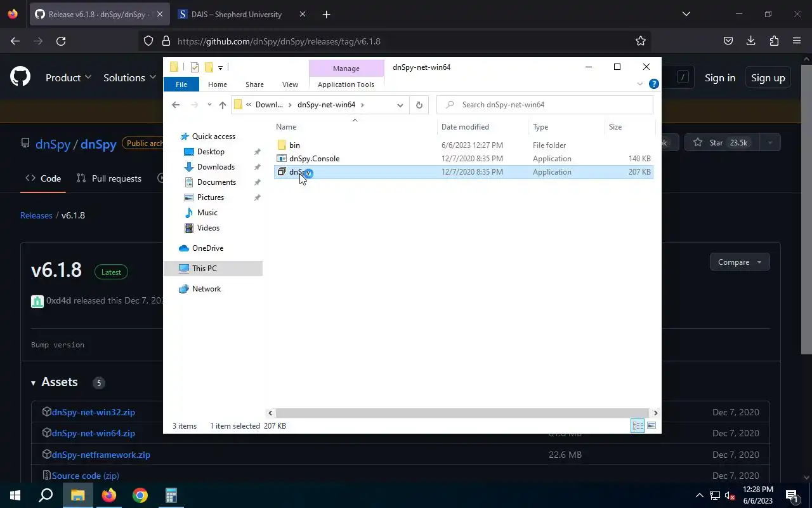Open the View ribbon tab

290,84
